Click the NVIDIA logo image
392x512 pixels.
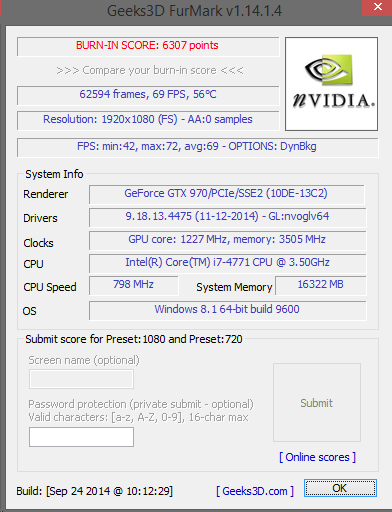tap(331, 84)
